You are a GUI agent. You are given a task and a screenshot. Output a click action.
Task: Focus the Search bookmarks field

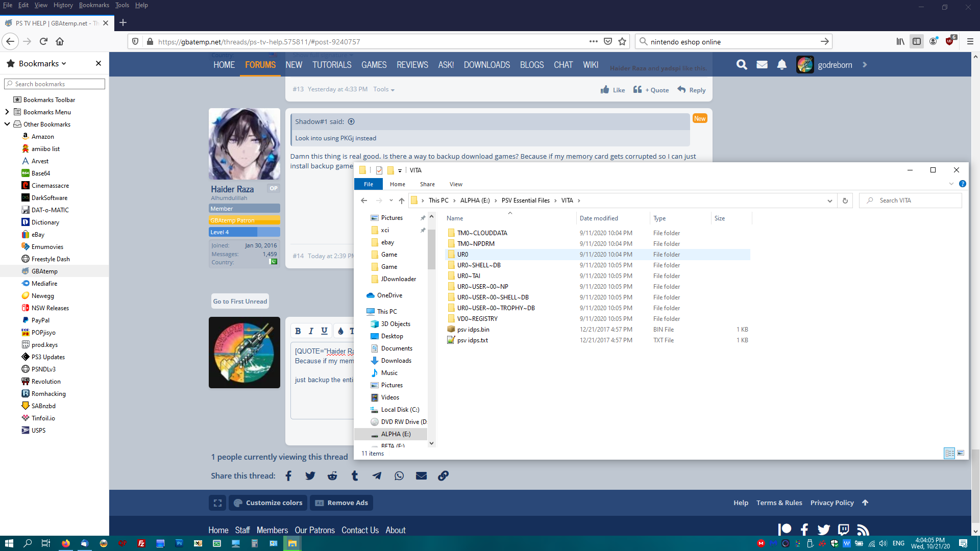55,84
